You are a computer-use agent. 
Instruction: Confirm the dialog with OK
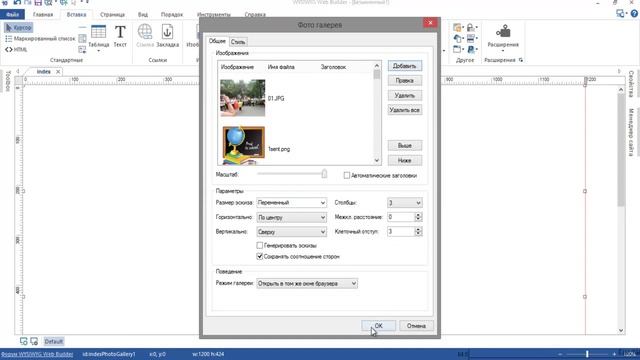point(378,326)
